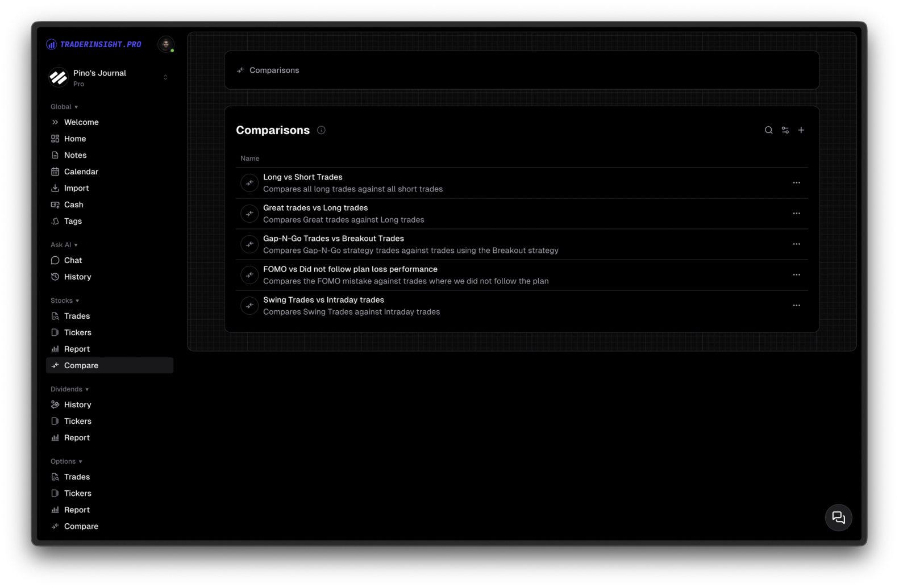Open the filter settings icon in Comparisons header
899x588 pixels.
[x=785, y=130]
